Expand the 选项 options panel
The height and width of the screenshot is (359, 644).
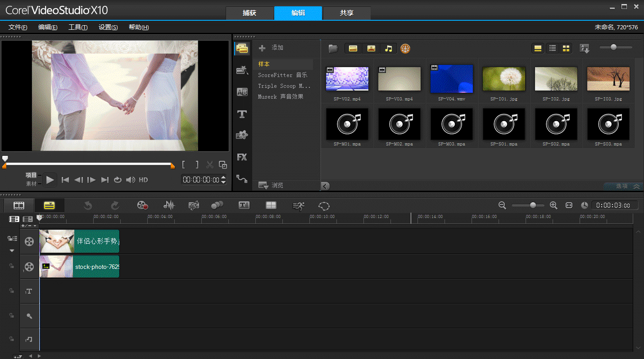tap(623, 186)
